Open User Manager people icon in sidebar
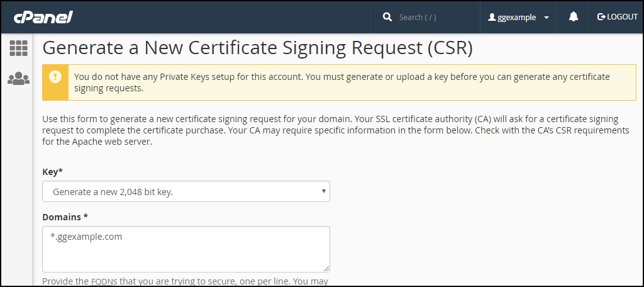 tap(18, 78)
